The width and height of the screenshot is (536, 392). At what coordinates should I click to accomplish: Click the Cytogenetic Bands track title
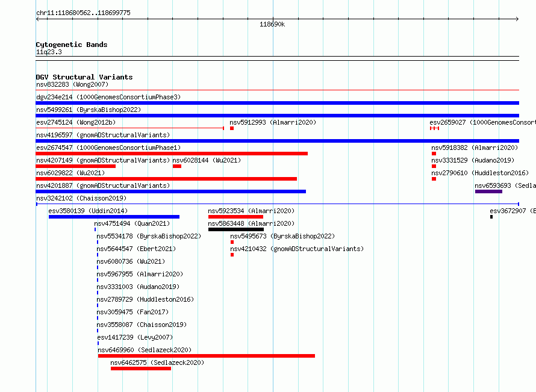pyautogui.click(x=72, y=45)
